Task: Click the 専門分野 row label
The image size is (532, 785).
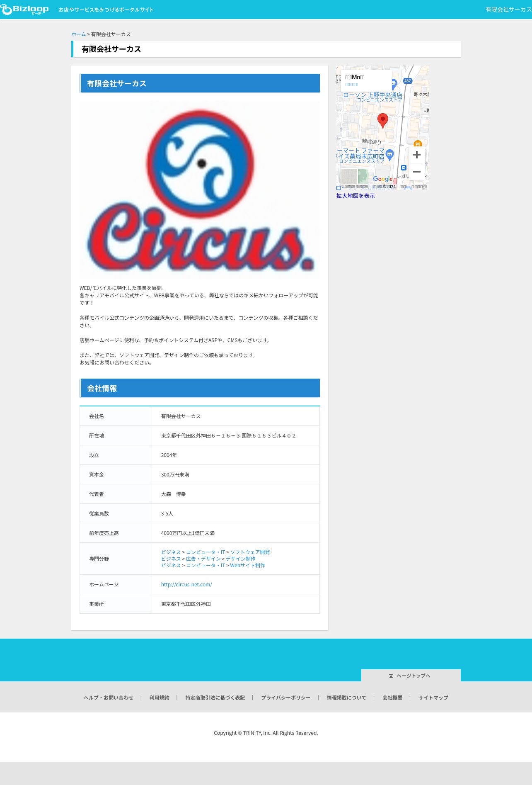Action: click(99, 559)
